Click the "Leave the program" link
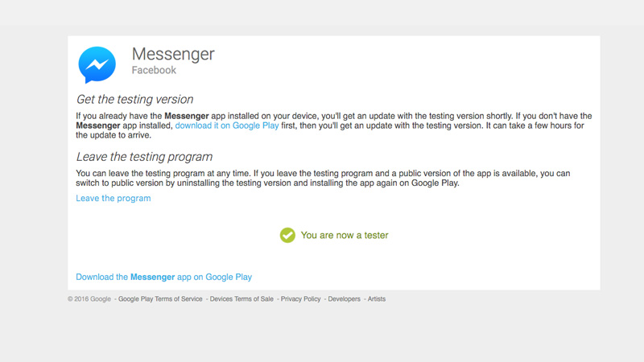644x362 pixels. pos(114,198)
